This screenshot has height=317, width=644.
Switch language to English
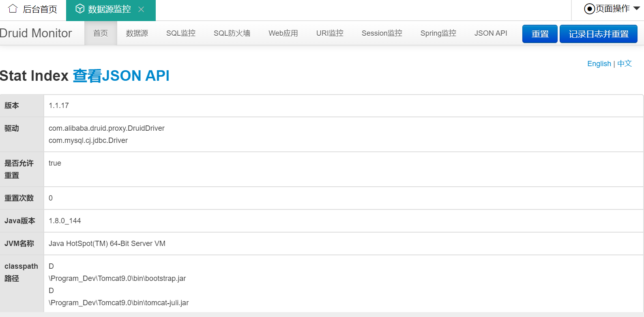(x=599, y=64)
